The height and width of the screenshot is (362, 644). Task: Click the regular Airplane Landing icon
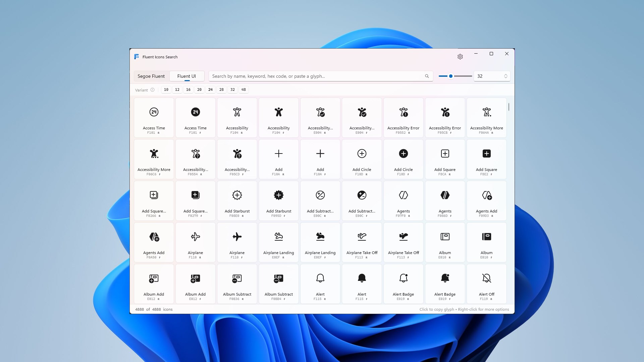click(279, 242)
